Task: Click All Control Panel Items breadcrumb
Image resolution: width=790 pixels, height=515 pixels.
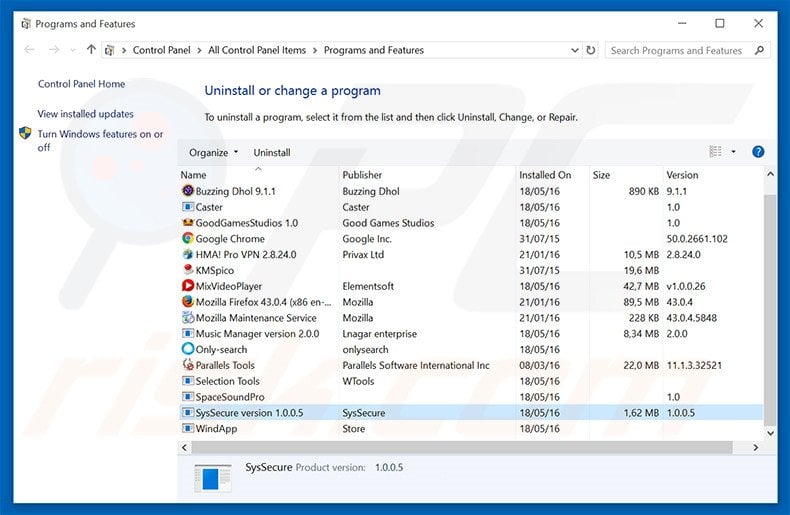Action: [x=257, y=50]
